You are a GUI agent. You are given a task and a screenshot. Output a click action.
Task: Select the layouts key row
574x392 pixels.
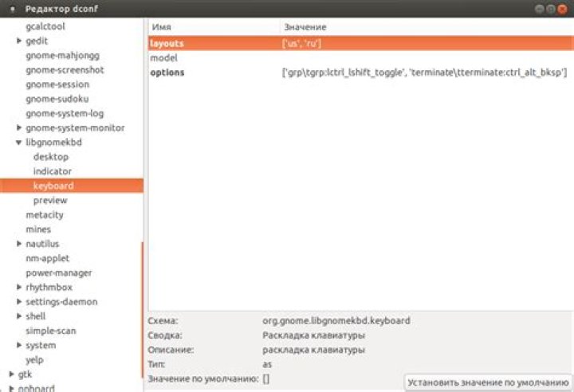point(360,43)
